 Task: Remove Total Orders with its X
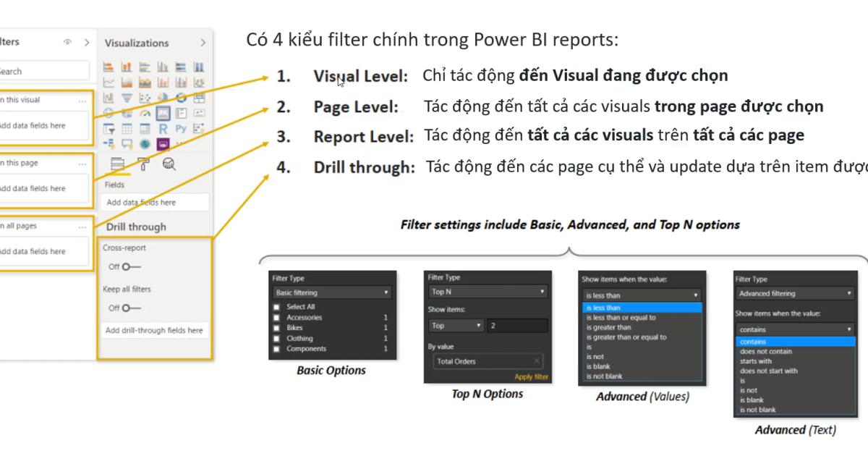pyautogui.click(x=537, y=360)
